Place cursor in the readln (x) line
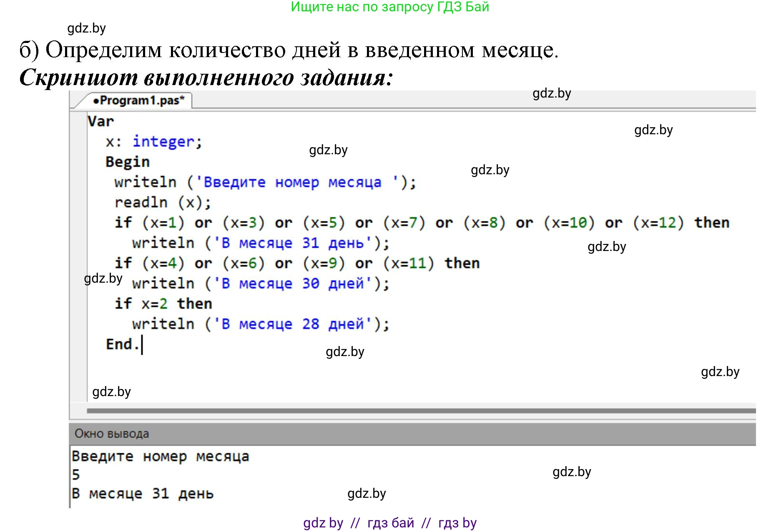Image resolution: width=781 pixels, height=532 pixels. (163, 203)
